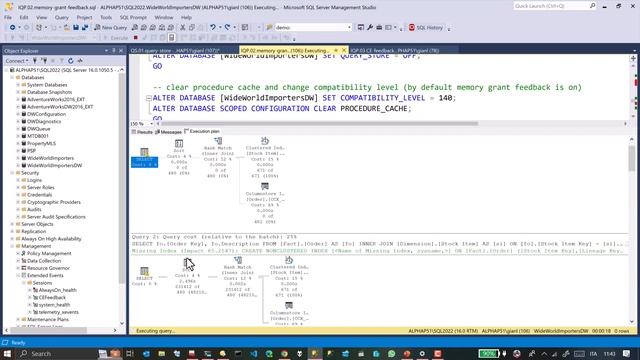Click the Redo arrow icon
640x360 pixels.
point(227,27)
